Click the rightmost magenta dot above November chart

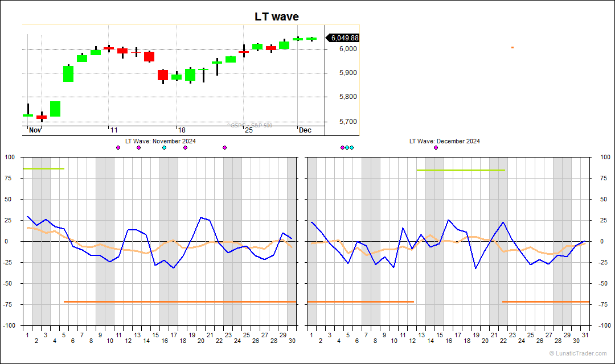(224, 148)
